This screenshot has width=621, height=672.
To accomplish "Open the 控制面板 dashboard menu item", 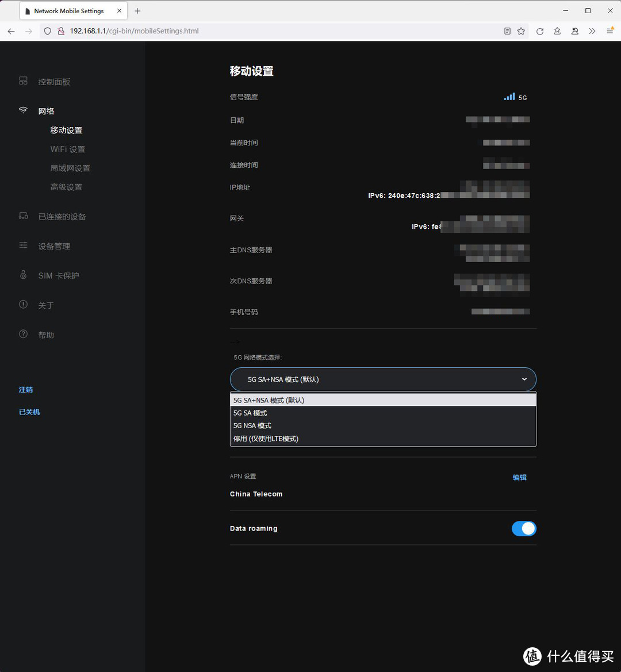I will coord(54,82).
